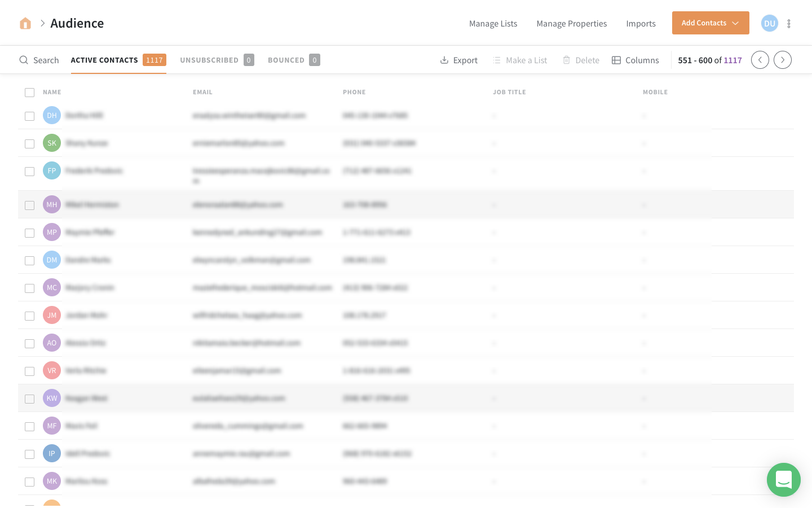Click the 1117 total contacts link
The width and height of the screenshot is (812, 508).
[x=732, y=60]
